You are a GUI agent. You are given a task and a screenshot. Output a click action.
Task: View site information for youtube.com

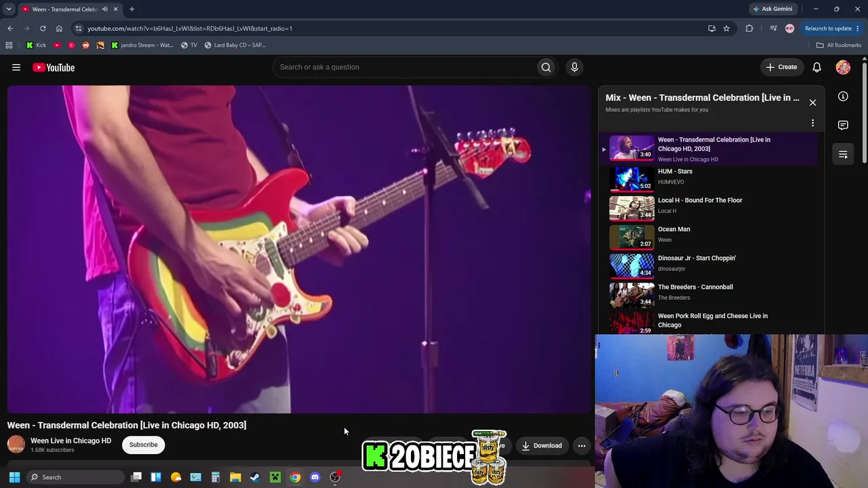click(79, 28)
